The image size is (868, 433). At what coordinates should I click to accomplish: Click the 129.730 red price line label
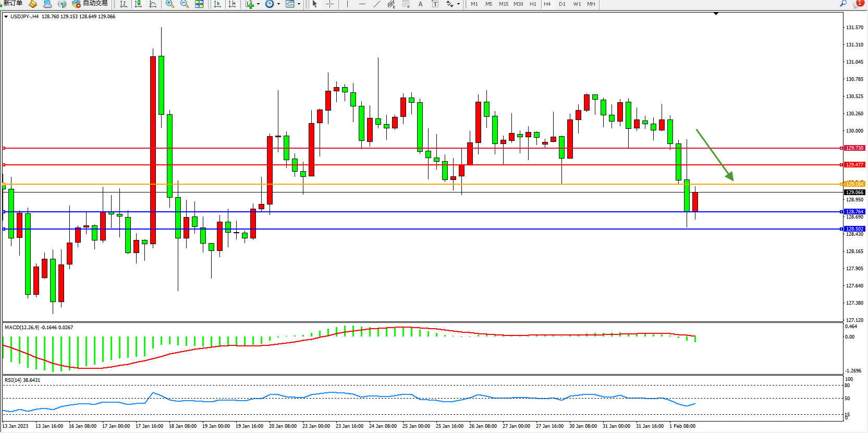(854, 148)
